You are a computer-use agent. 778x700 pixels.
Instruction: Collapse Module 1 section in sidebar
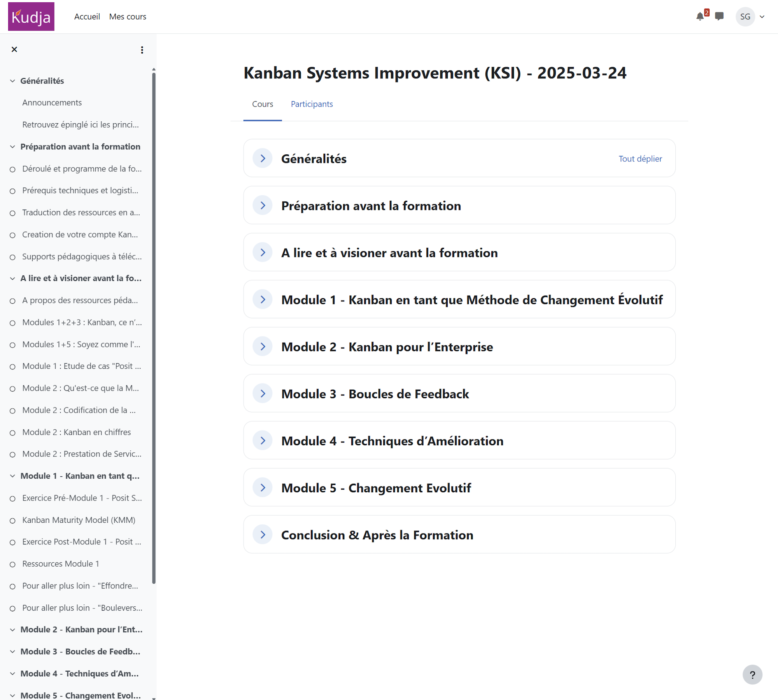point(12,476)
